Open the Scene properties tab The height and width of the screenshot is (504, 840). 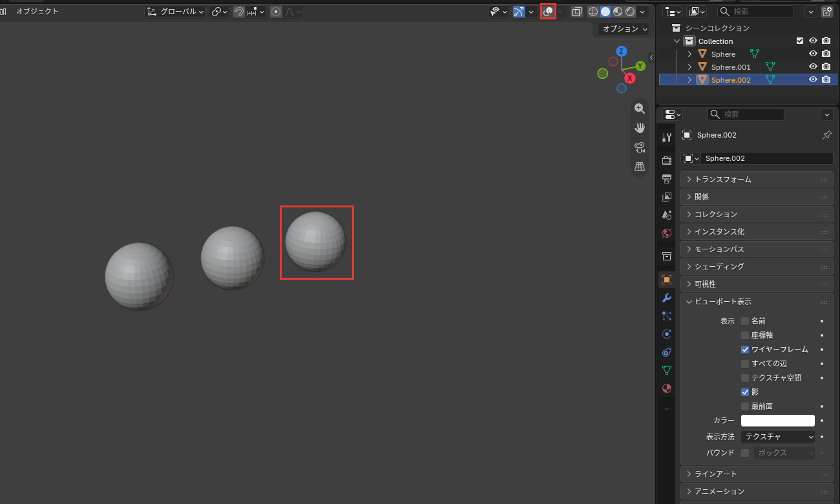pyautogui.click(x=667, y=215)
